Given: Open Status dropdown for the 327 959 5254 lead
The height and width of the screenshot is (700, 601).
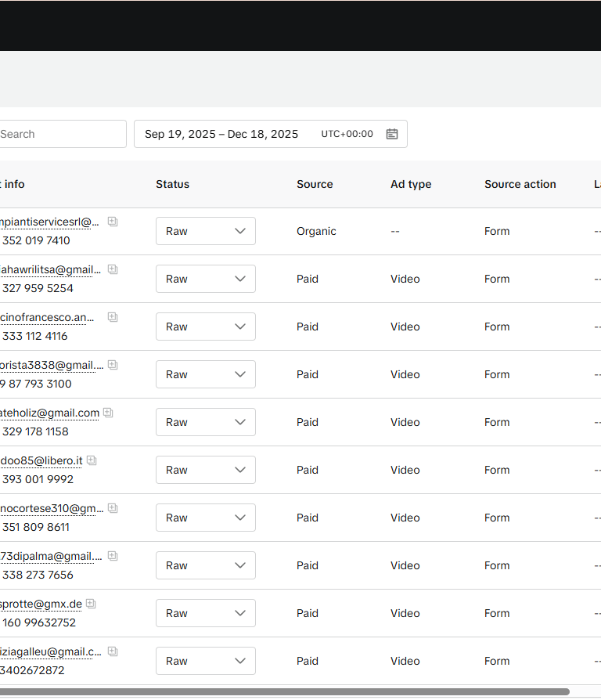Looking at the screenshot, I should 205,279.
